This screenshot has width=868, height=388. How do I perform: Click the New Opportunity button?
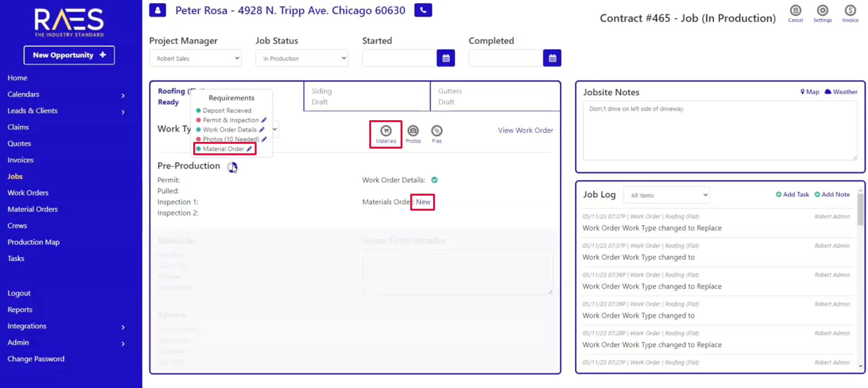click(x=69, y=55)
